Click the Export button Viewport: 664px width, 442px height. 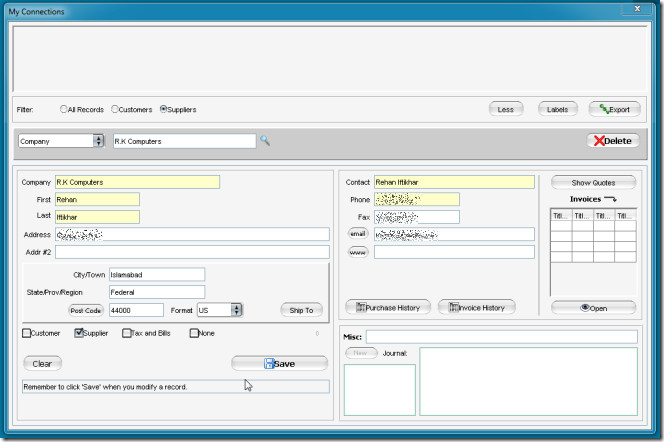tap(614, 109)
